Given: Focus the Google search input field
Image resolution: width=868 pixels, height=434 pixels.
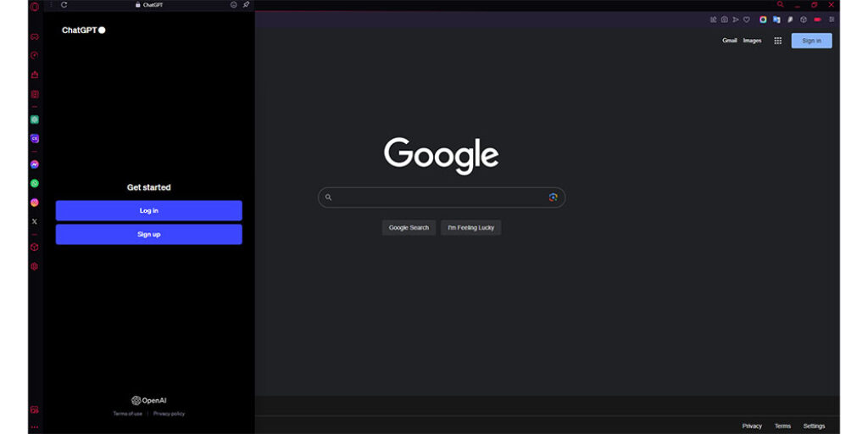Looking at the screenshot, I should pos(441,198).
